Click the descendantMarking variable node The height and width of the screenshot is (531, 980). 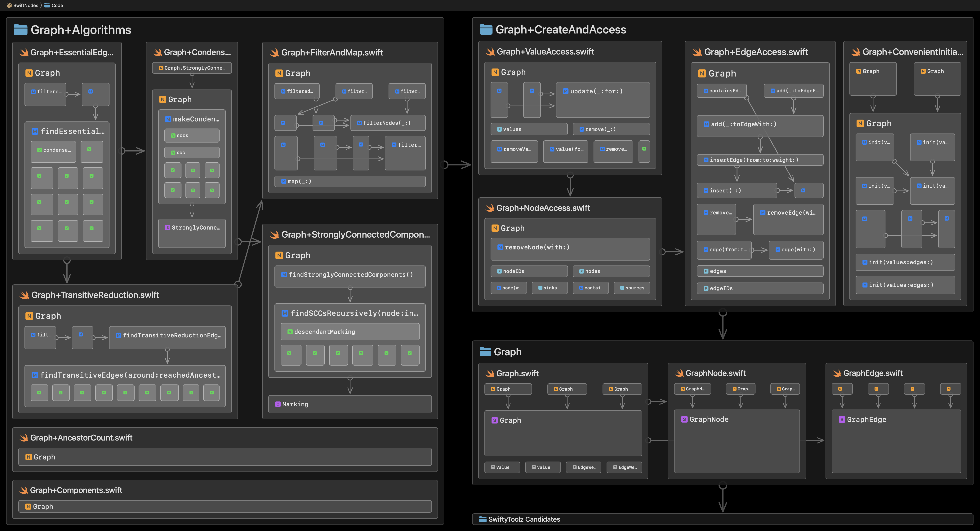pos(324,332)
